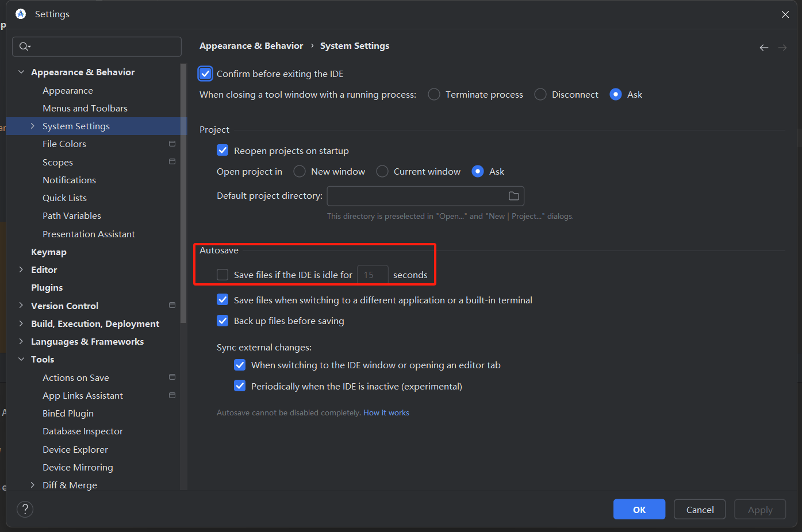Viewport: 802px width, 532px height.
Task: Collapse the Appearance & Behavior section
Action: click(x=21, y=72)
